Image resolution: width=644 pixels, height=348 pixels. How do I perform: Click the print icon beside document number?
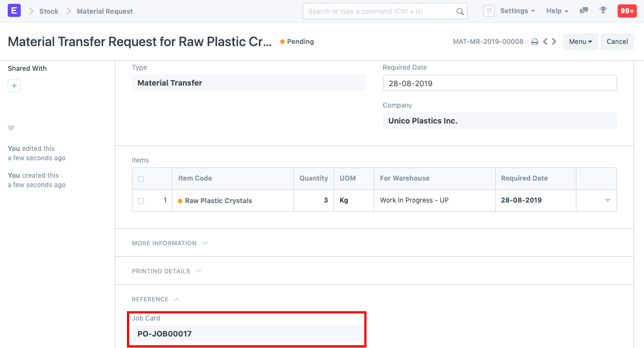534,42
